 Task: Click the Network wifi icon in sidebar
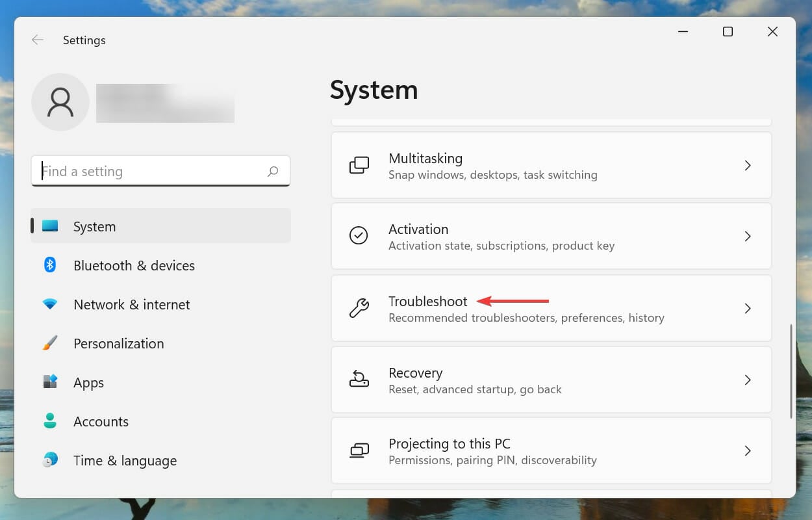pyautogui.click(x=50, y=304)
